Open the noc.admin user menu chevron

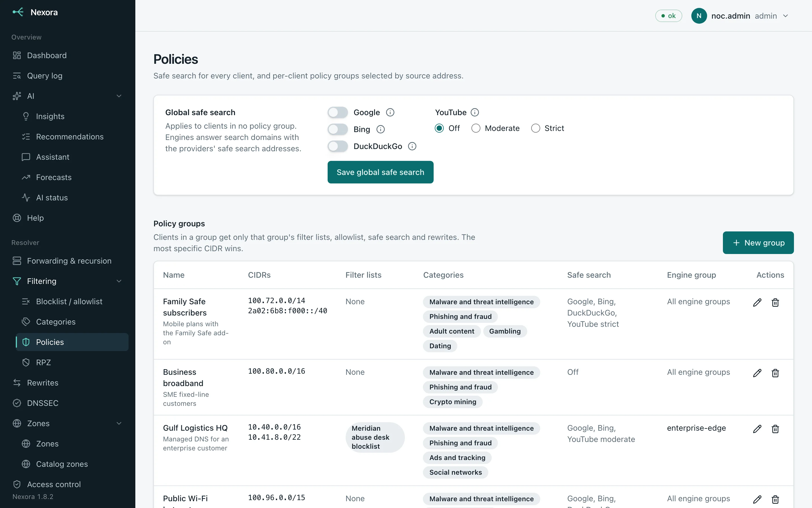(785, 16)
